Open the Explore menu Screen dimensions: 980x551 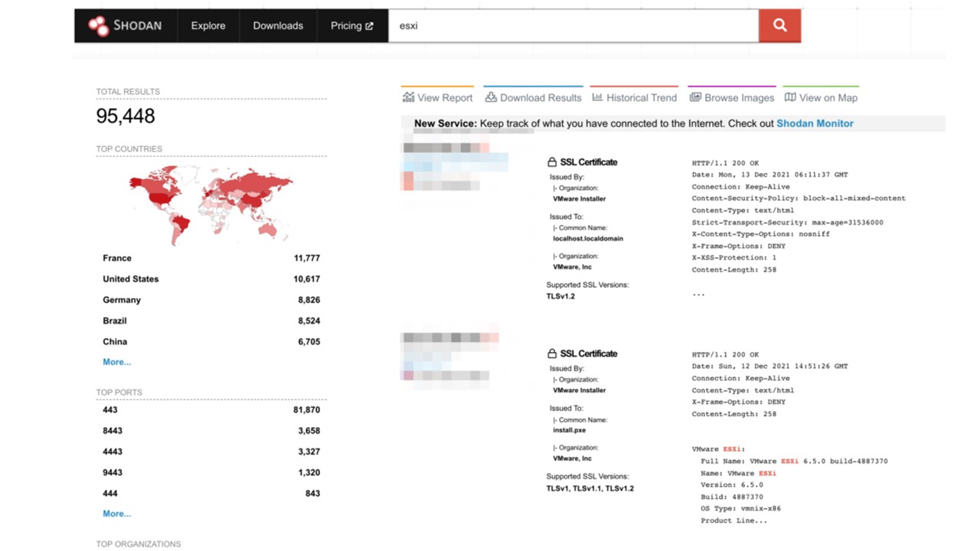208,25
